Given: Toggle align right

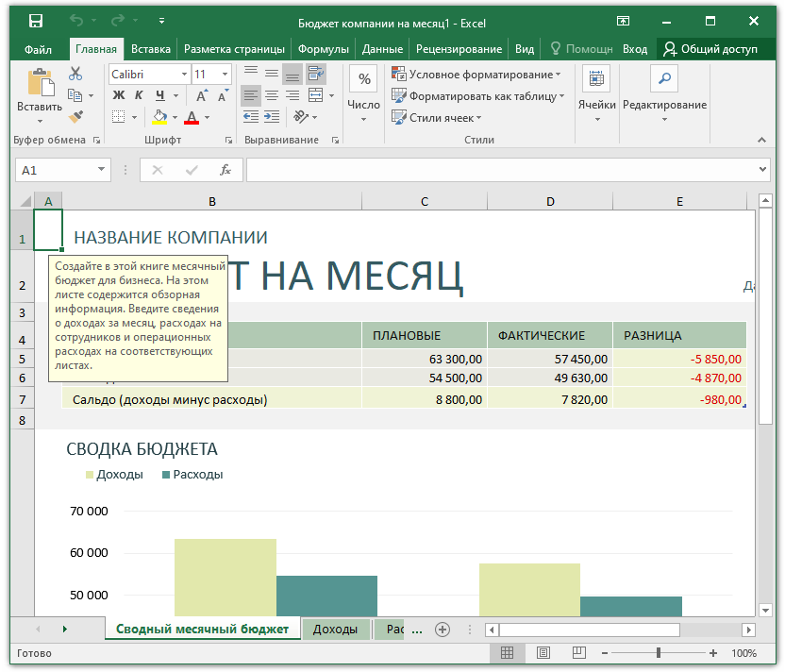Looking at the screenshot, I should click(292, 95).
